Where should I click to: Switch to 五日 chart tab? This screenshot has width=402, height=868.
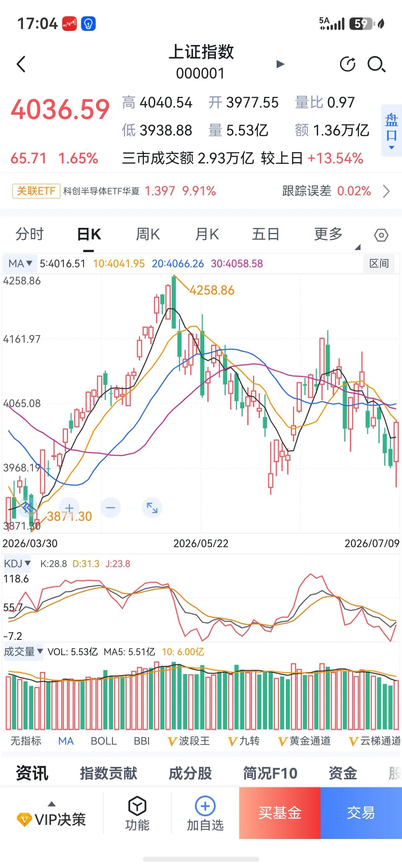pos(266,234)
